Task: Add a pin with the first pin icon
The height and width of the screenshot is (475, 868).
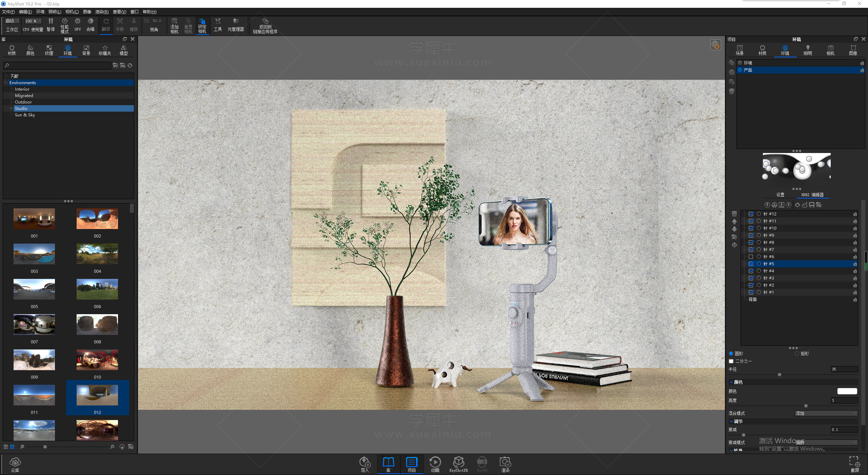Action: 767,205
